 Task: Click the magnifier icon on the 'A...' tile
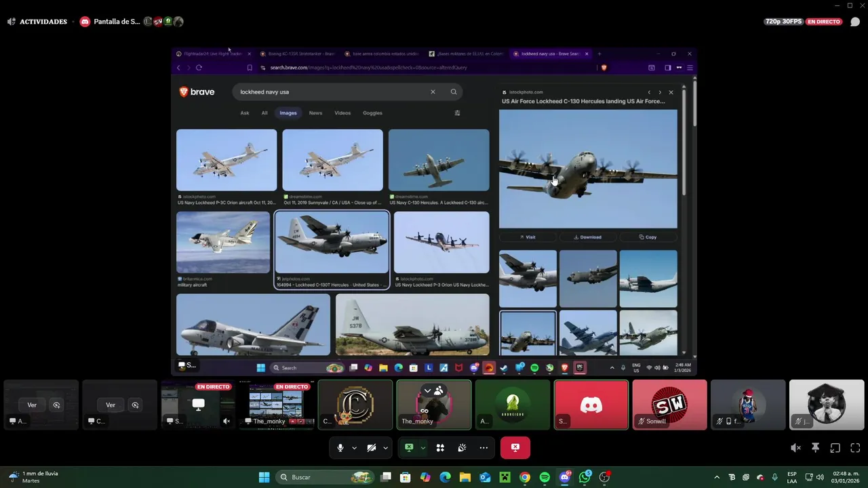point(56,405)
